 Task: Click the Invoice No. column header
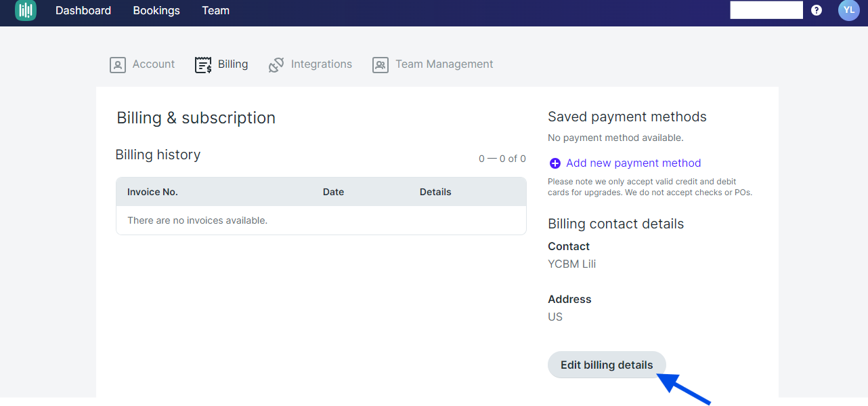[x=152, y=192]
